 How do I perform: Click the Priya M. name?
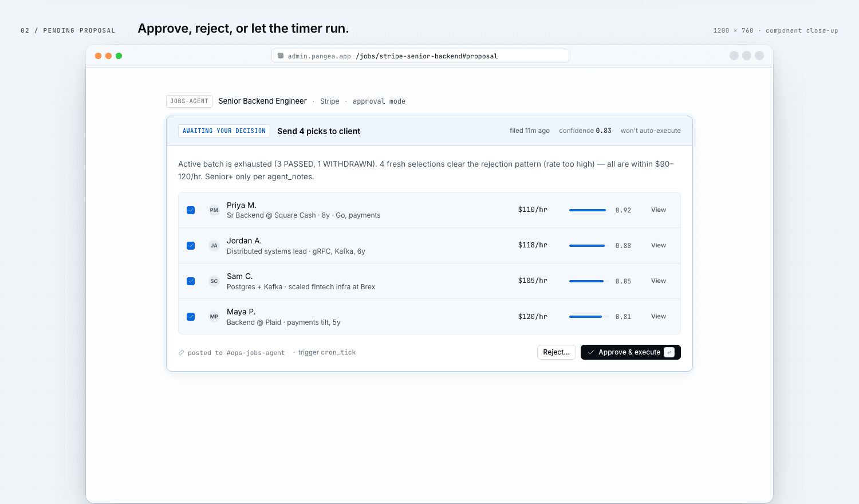click(242, 205)
